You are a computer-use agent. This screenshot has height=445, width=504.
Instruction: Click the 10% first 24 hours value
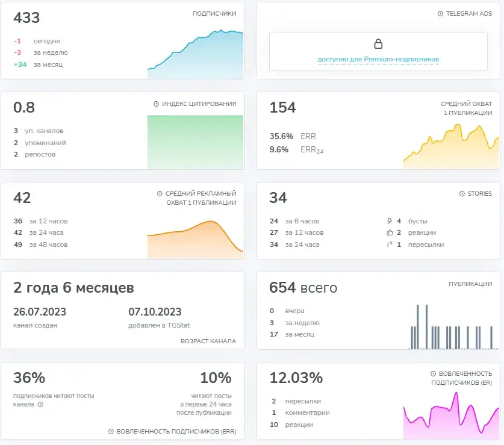(216, 378)
